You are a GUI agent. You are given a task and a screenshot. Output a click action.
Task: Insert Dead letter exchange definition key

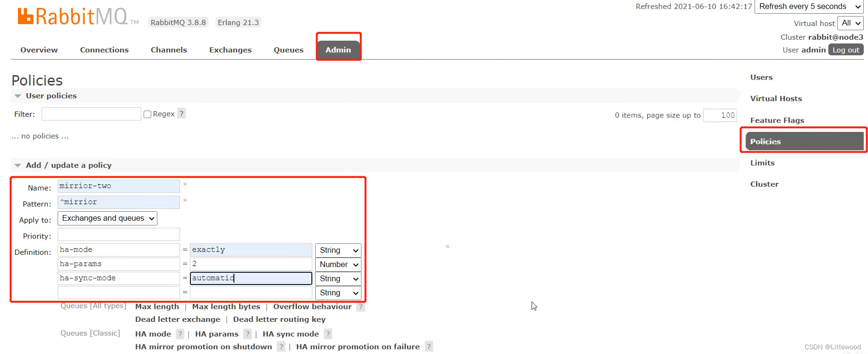178,319
